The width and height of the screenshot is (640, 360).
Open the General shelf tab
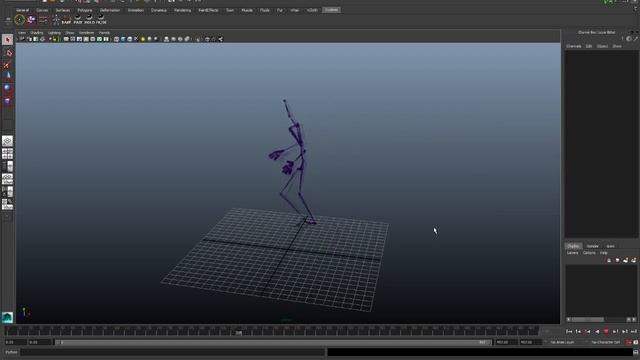(22, 10)
